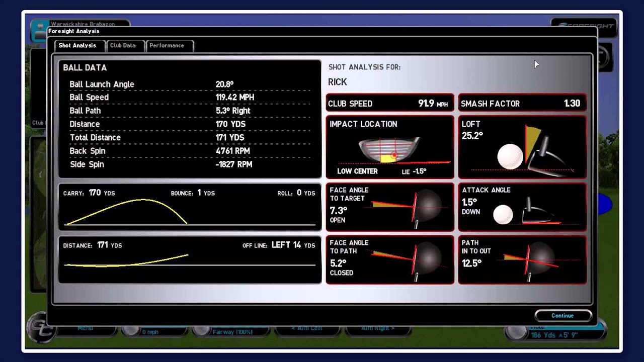
Task: Click the BALL DATA heading
Action: tap(85, 68)
